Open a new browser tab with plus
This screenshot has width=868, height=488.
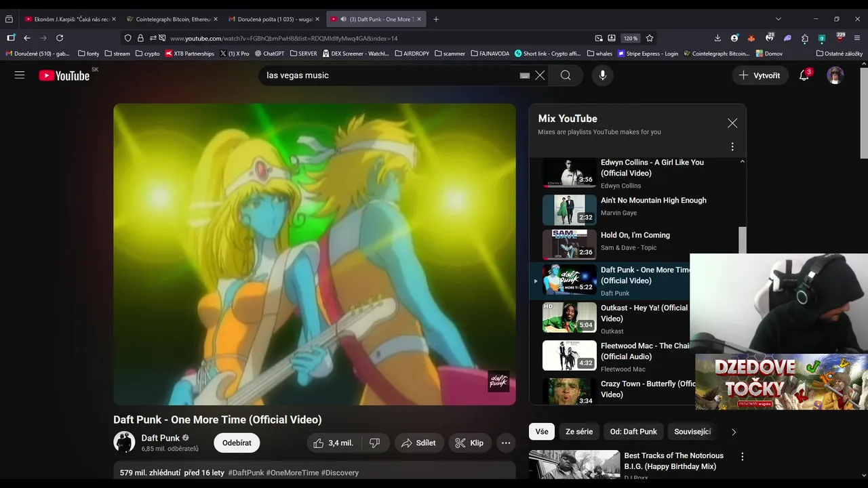436,19
